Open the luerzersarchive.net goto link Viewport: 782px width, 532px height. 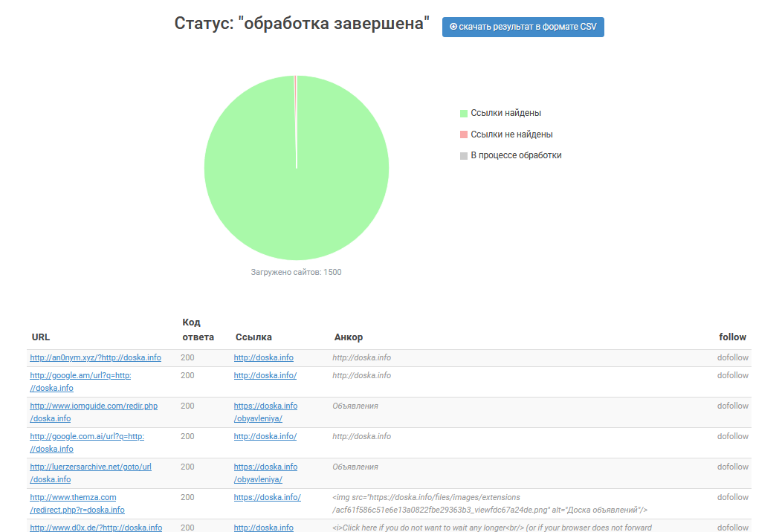click(90, 473)
